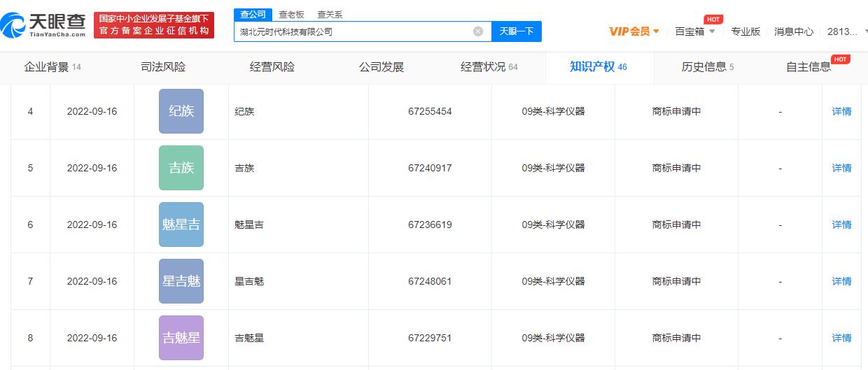Click the 纪族 trademark image
The width and height of the screenshot is (868, 370).
click(x=181, y=111)
